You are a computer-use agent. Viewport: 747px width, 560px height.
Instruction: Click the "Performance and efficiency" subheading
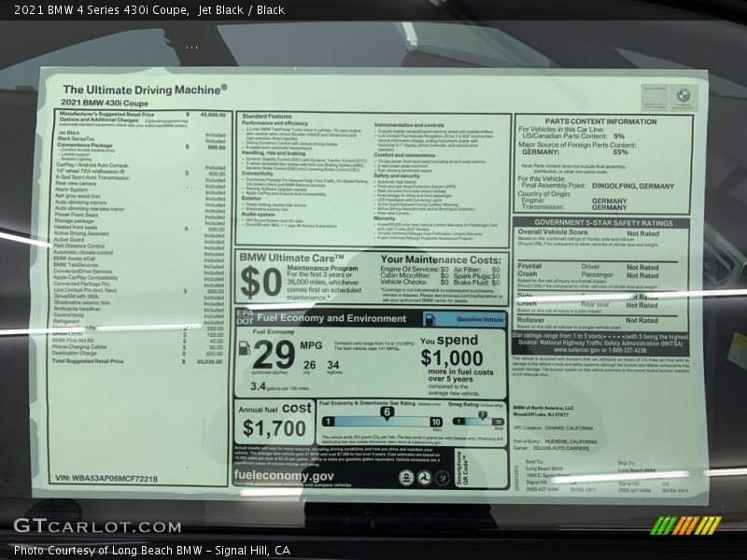(275, 123)
